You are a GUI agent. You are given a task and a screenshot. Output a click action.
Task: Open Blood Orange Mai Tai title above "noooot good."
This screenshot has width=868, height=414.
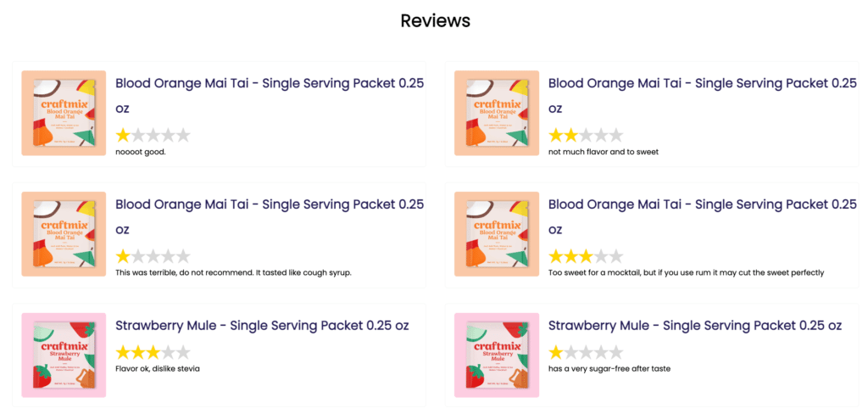click(270, 95)
